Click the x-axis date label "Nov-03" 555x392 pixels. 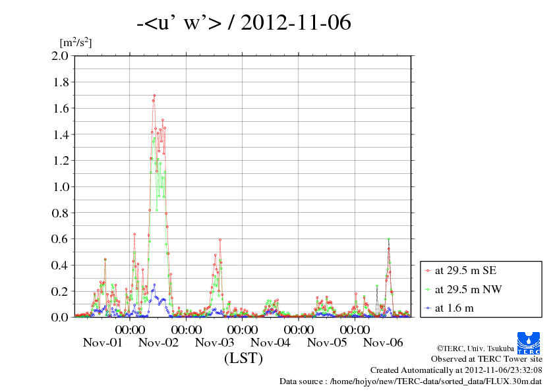point(214,343)
